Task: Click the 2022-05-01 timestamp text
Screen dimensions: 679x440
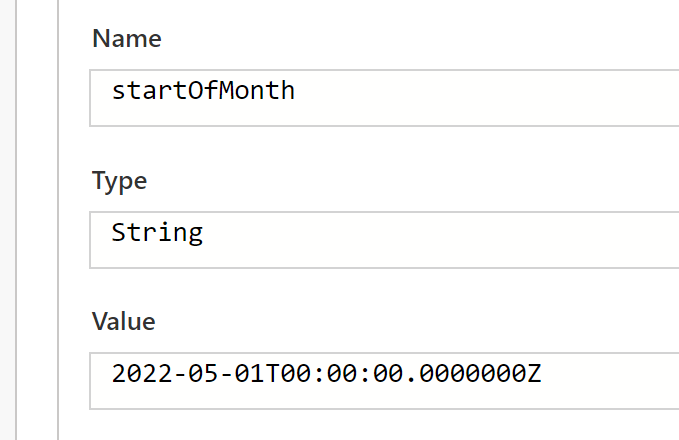Action: [x=326, y=375]
